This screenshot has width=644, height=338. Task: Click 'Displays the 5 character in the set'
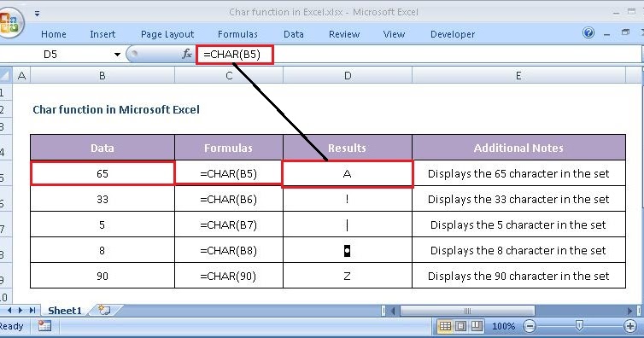click(518, 224)
